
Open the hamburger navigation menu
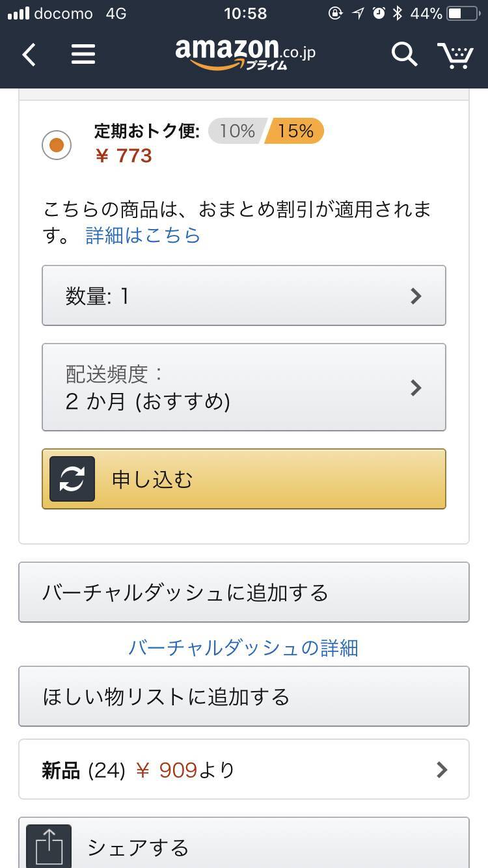pyautogui.click(x=83, y=54)
